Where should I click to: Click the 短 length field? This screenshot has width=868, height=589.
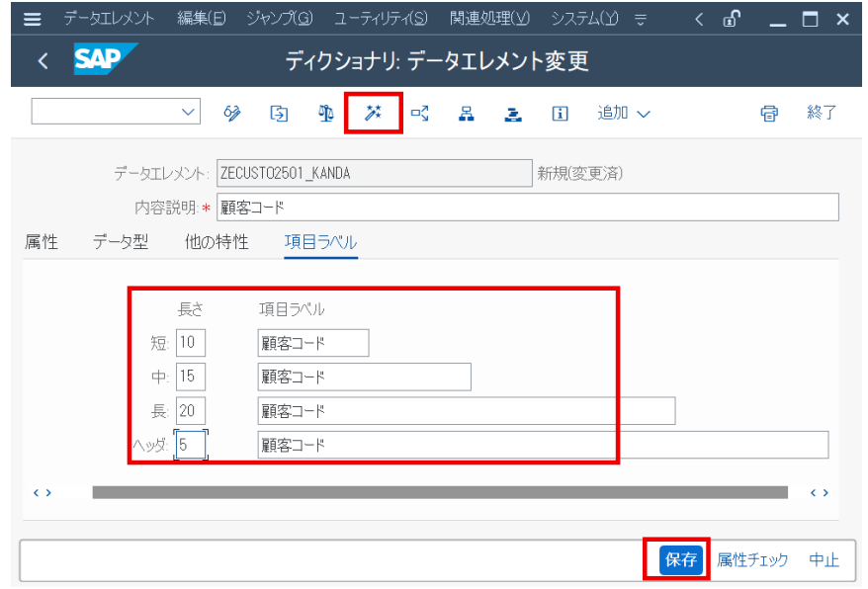click(191, 343)
